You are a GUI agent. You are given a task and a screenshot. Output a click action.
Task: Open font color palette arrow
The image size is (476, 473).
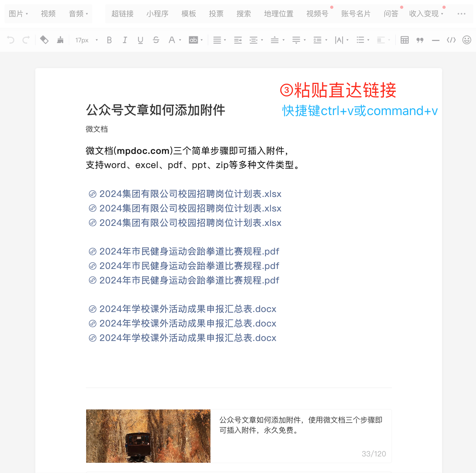[180, 40]
